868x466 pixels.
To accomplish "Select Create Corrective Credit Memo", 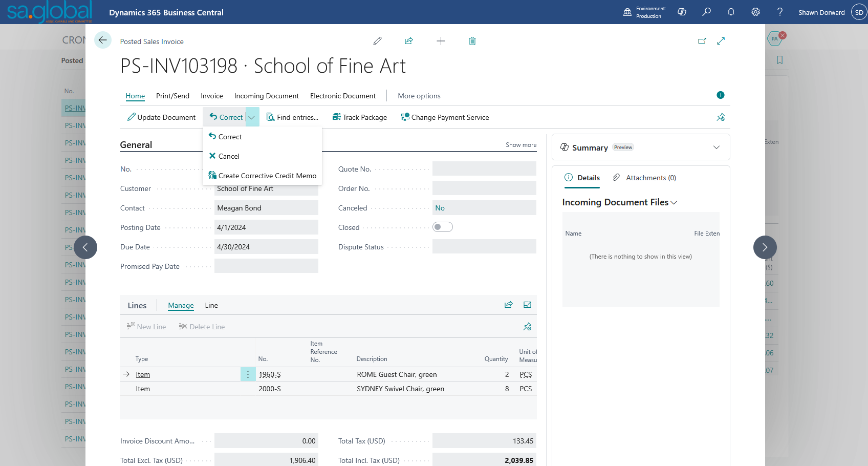I will coord(267,176).
